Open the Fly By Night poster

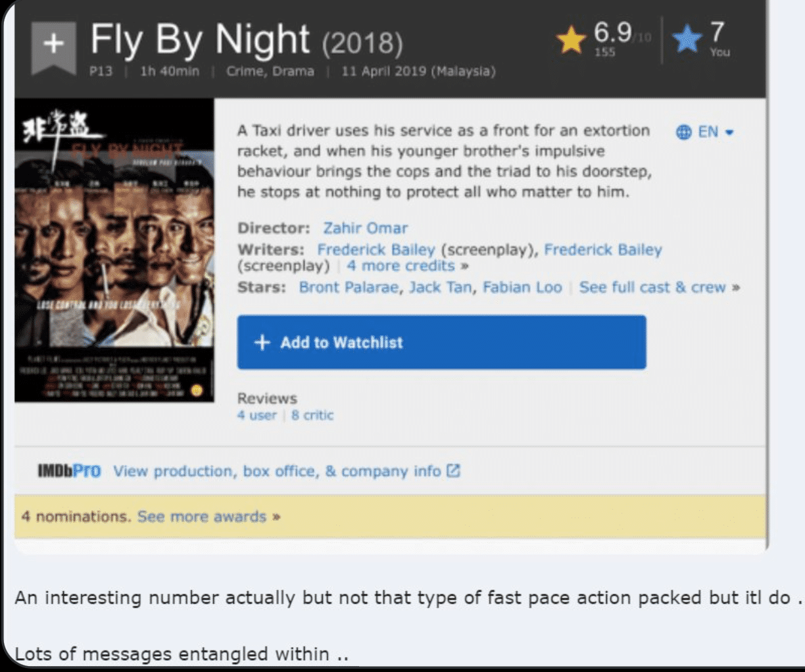114,251
